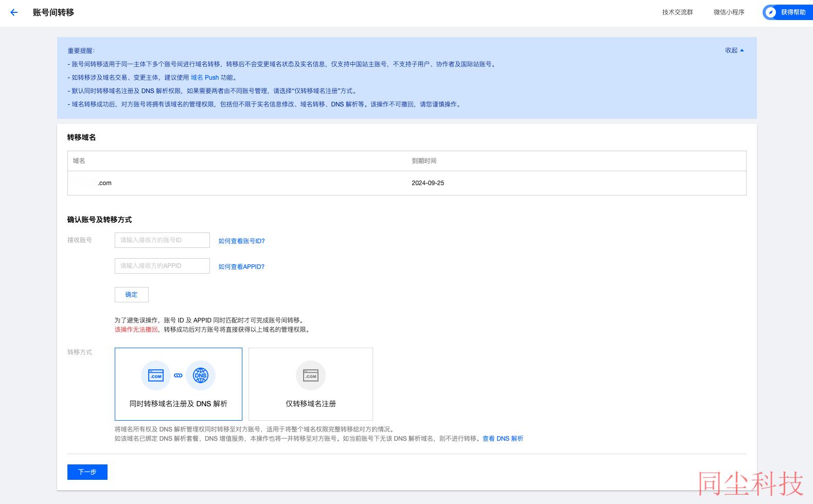Open the 如何查看账号ID? link
The width and height of the screenshot is (813, 504).
click(x=241, y=241)
